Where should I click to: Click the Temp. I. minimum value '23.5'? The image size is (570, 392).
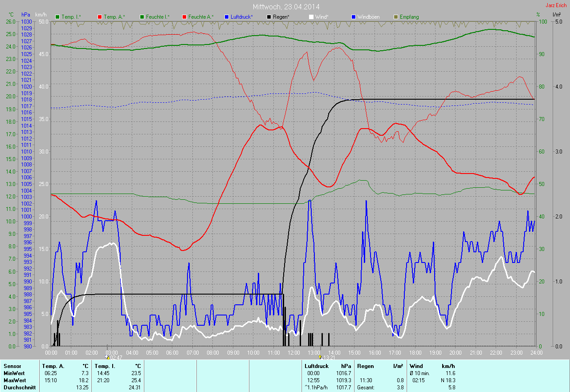[136, 373]
